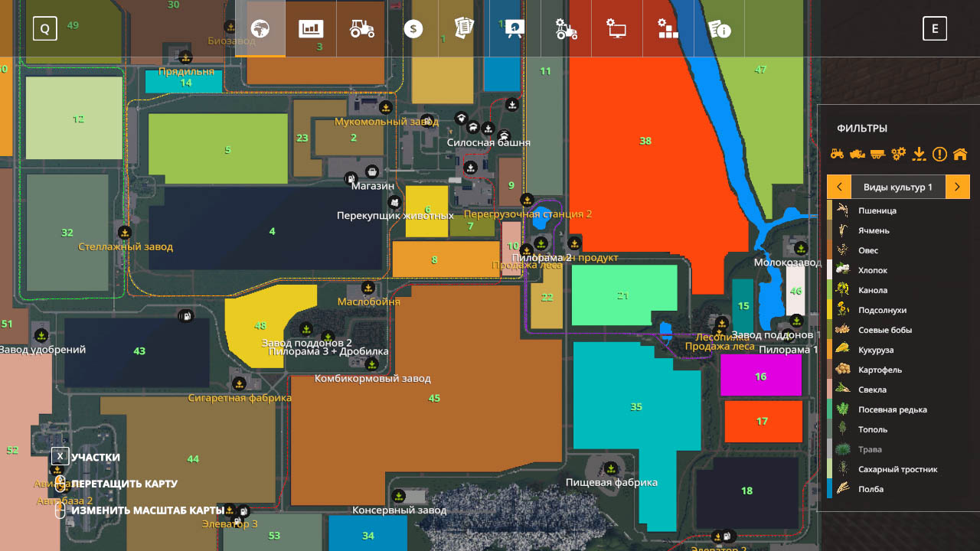Open the vehicles tab with tractor icon
The width and height of the screenshot is (980, 551).
[362, 29]
